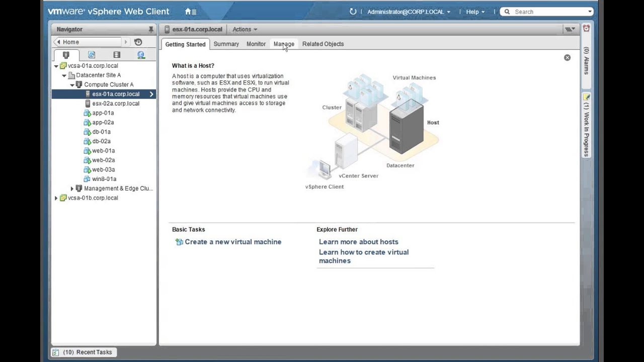Click the navigator forward arrow button
644x362 pixels.
pyautogui.click(x=126, y=42)
